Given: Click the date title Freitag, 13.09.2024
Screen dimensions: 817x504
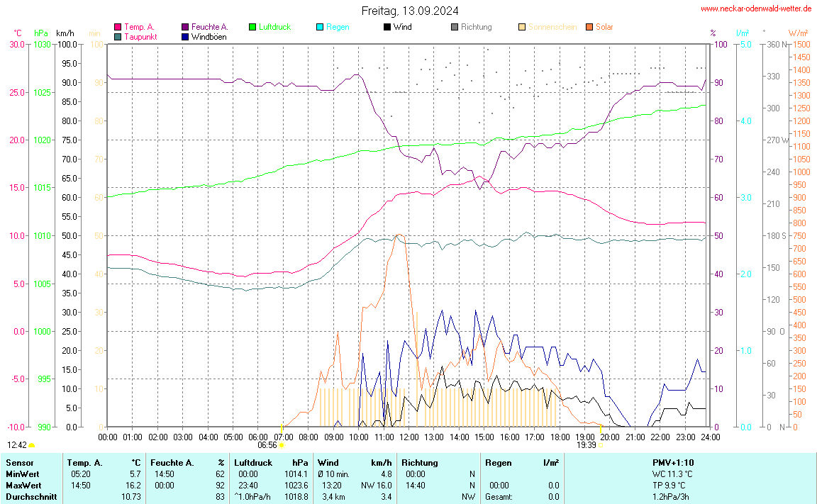Looking at the screenshot, I should pos(410,11).
